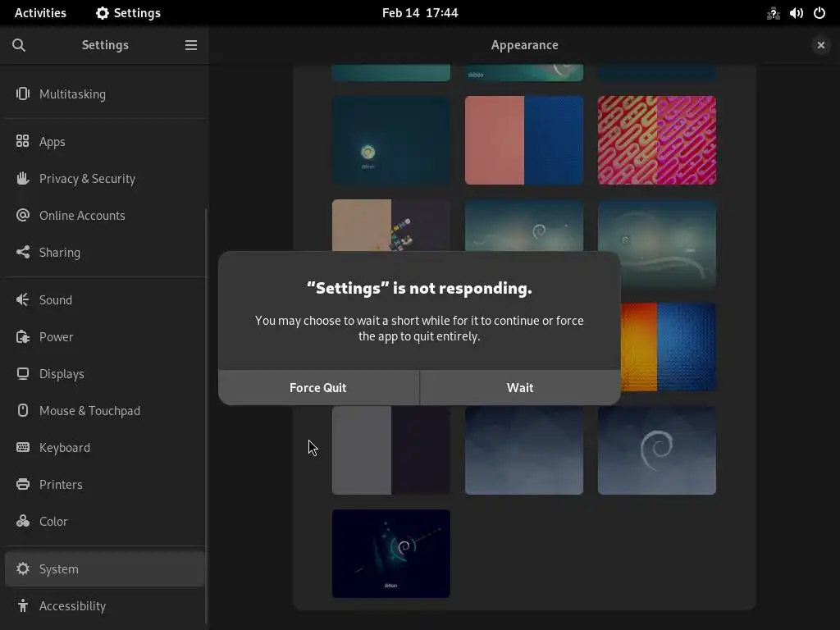
Task: Select Online Accounts label in sidebar
Action: 82,216
